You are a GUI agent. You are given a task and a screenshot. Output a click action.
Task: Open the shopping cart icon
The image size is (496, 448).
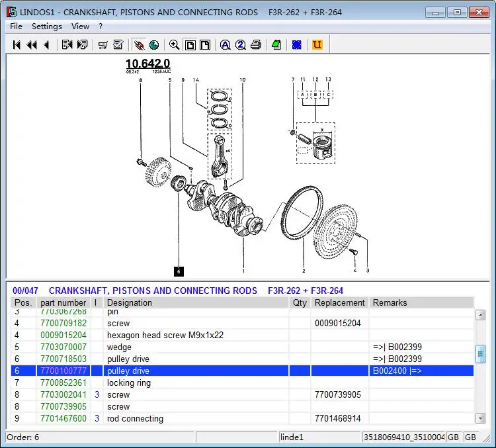coord(103,45)
